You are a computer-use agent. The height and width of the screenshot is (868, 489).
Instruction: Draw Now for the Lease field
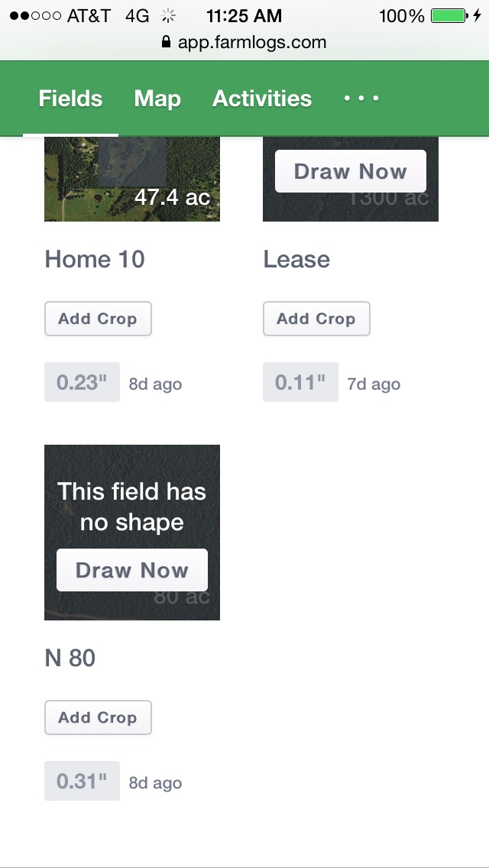(351, 171)
